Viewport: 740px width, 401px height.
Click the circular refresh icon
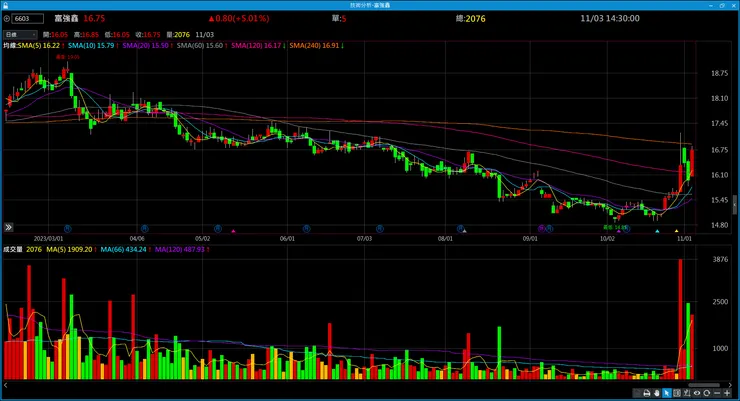tap(706, 393)
